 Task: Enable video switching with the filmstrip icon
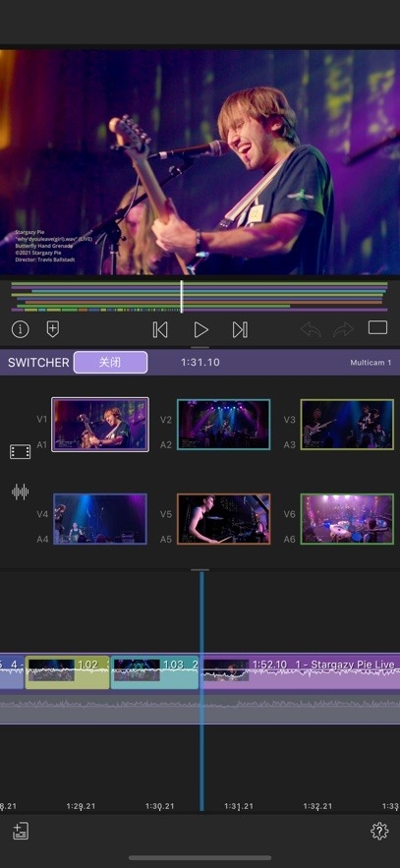[x=21, y=452]
